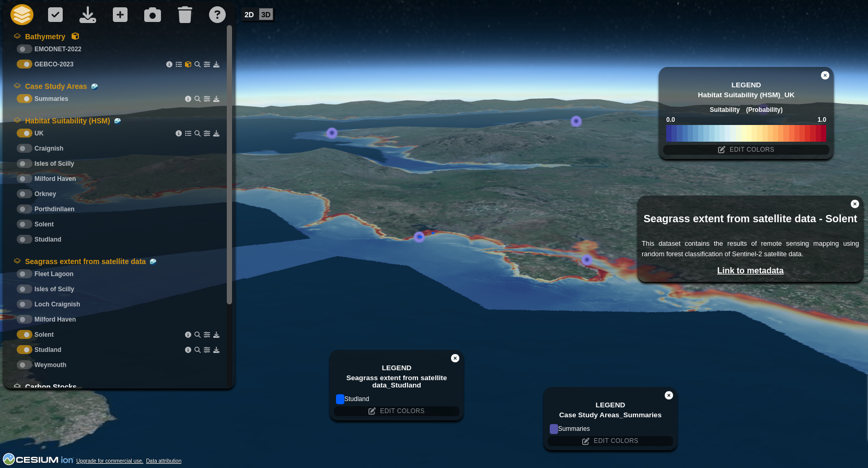Turn off Case Study Summaries toggle
Screen dimensions: 868x468
coord(24,99)
